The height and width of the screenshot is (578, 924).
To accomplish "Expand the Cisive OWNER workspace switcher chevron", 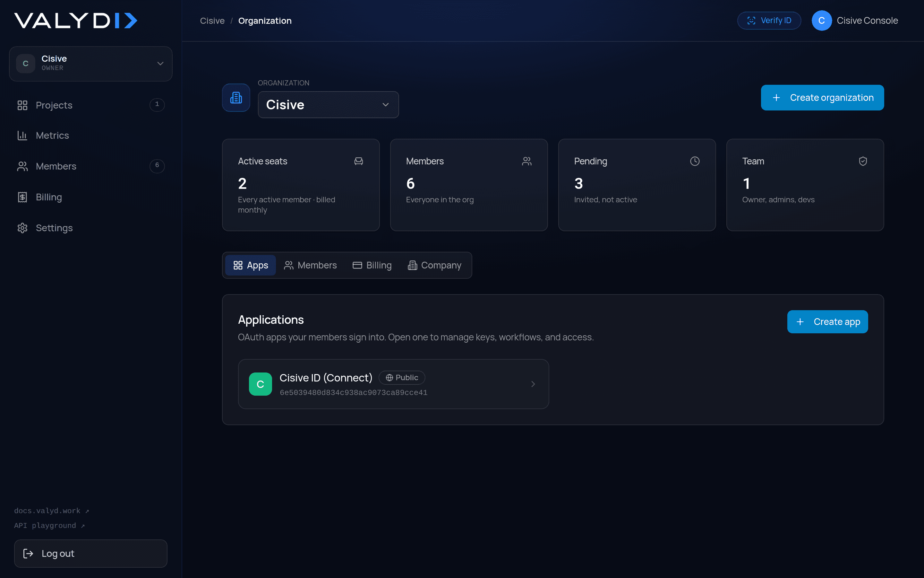I will pyautogui.click(x=160, y=64).
